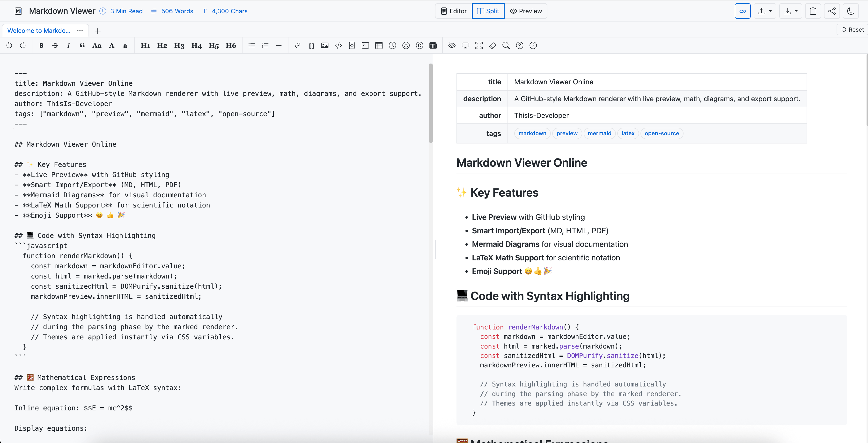Click the Reset button
The height and width of the screenshot is (443, 868).
click(853, 30)
